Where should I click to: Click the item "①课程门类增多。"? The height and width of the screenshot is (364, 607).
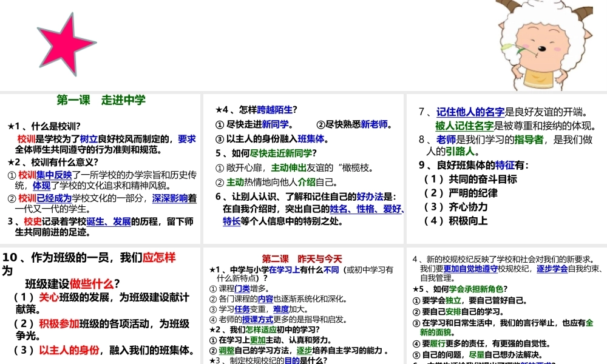coord(239,289)
